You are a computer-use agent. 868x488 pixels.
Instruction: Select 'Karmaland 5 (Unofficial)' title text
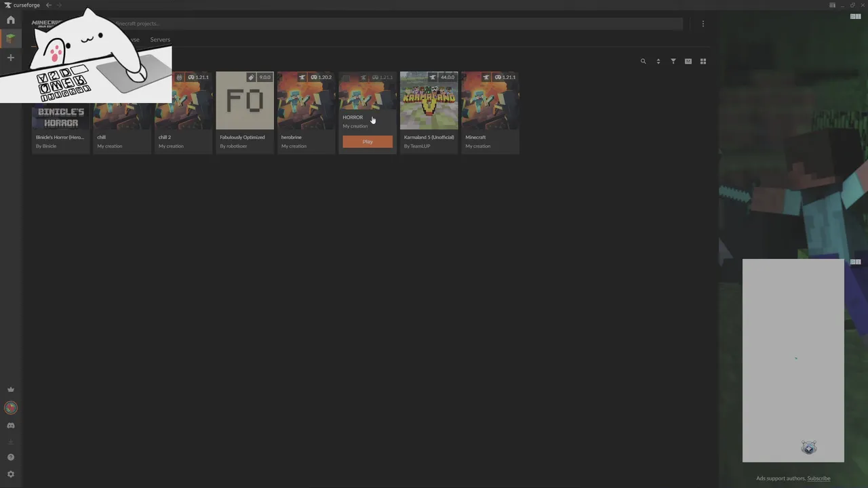(x=429, y=137)
